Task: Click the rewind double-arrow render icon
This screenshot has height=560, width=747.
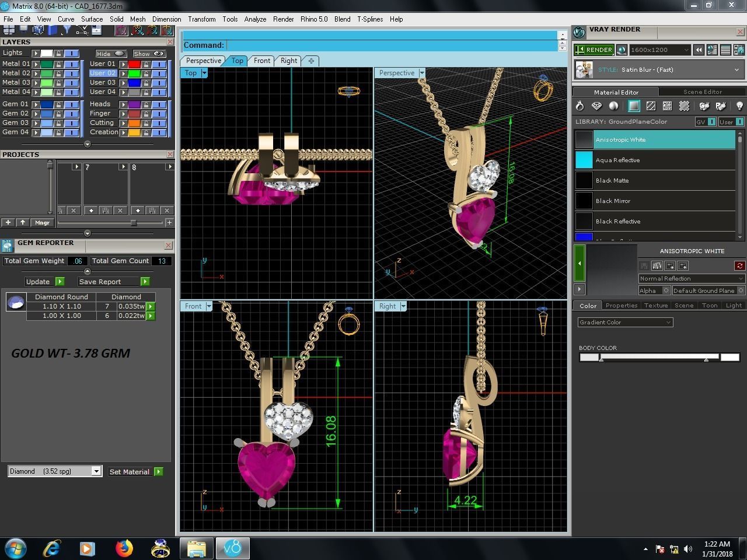Action: [x=699, y=50]
